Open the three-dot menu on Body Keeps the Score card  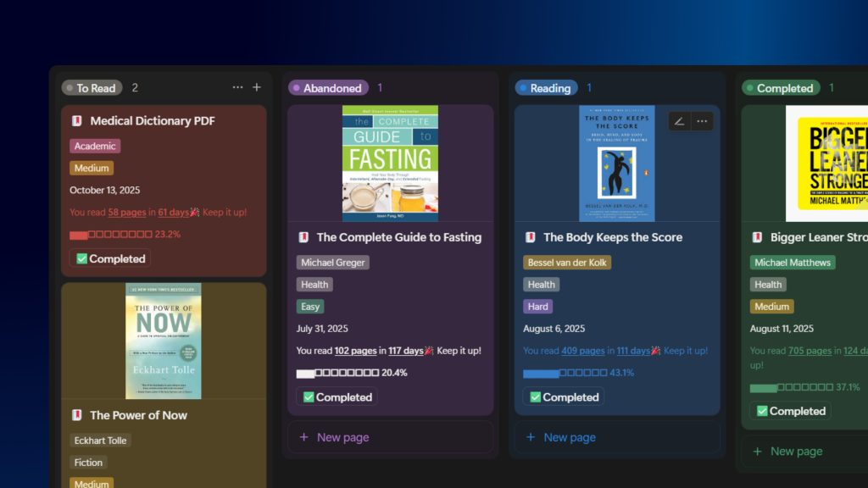(x=702, y=121)
